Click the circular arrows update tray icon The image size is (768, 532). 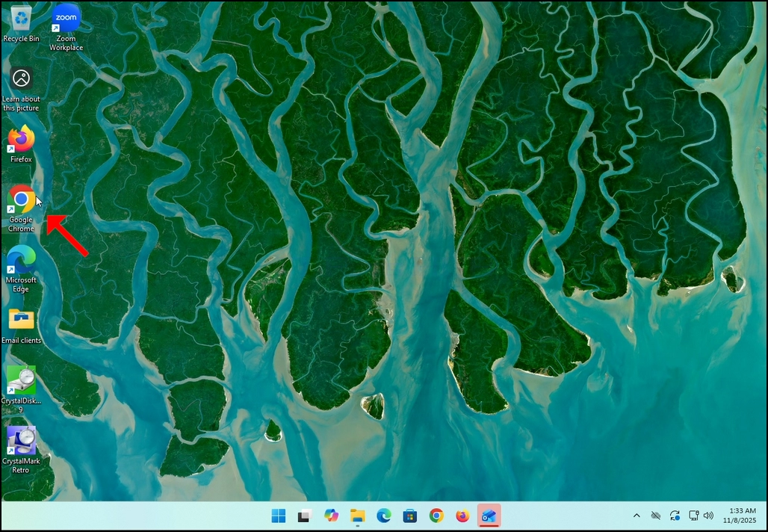(x=675, y=516)
